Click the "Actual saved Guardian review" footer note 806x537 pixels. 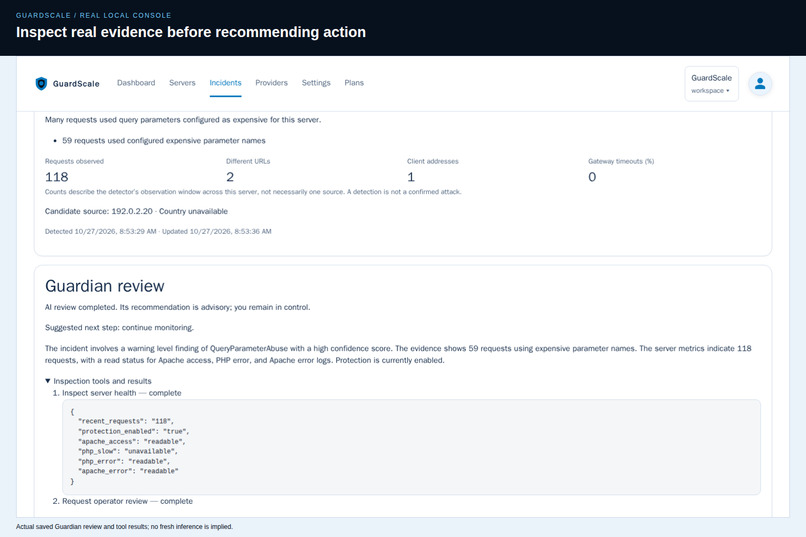124,527
